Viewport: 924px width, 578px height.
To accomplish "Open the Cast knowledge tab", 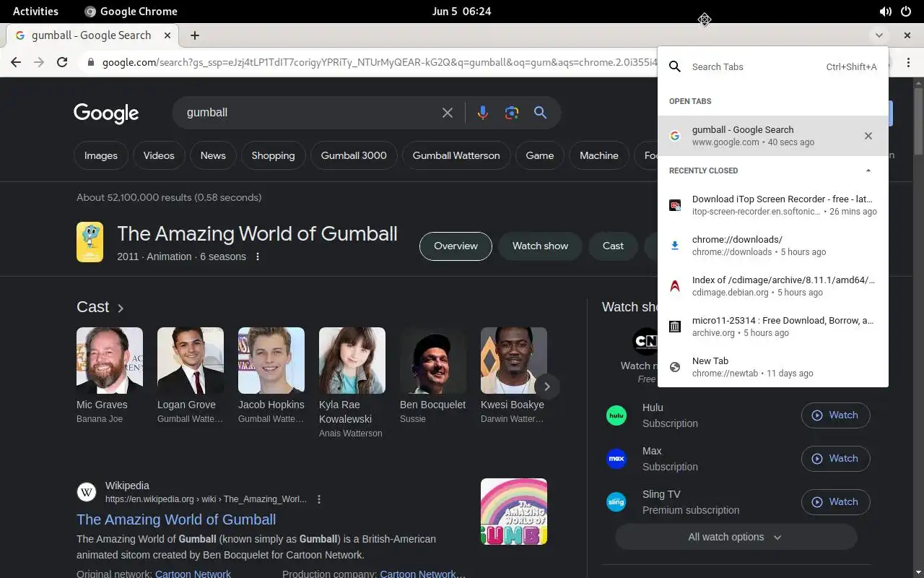I will (x=613, y=246).
